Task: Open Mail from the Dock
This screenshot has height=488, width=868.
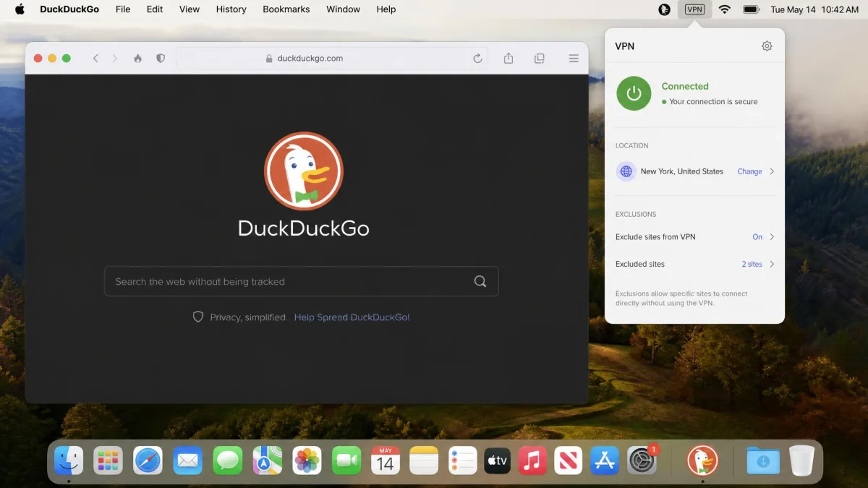Action: (x=188, y=460)
